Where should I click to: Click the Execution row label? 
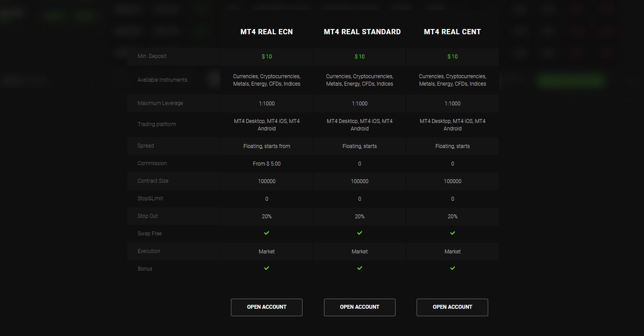point(149,251)
